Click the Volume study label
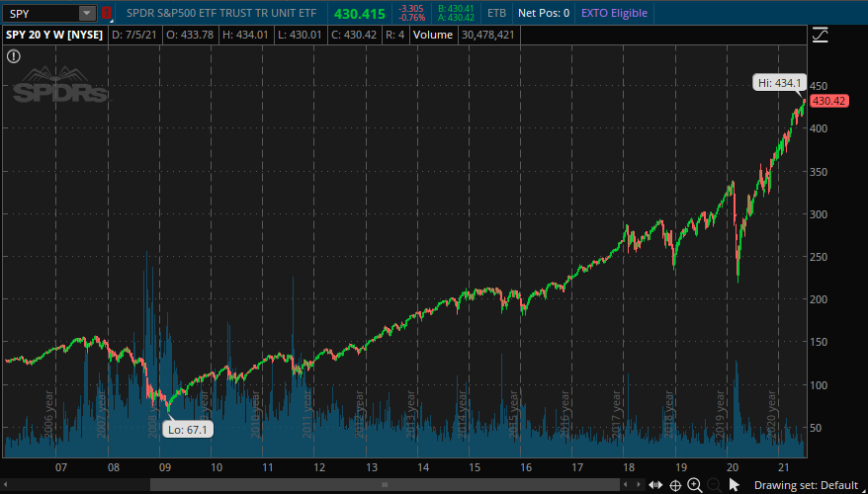Image resolution: width=868 pixels, height=494 pixels. point(432,35)
